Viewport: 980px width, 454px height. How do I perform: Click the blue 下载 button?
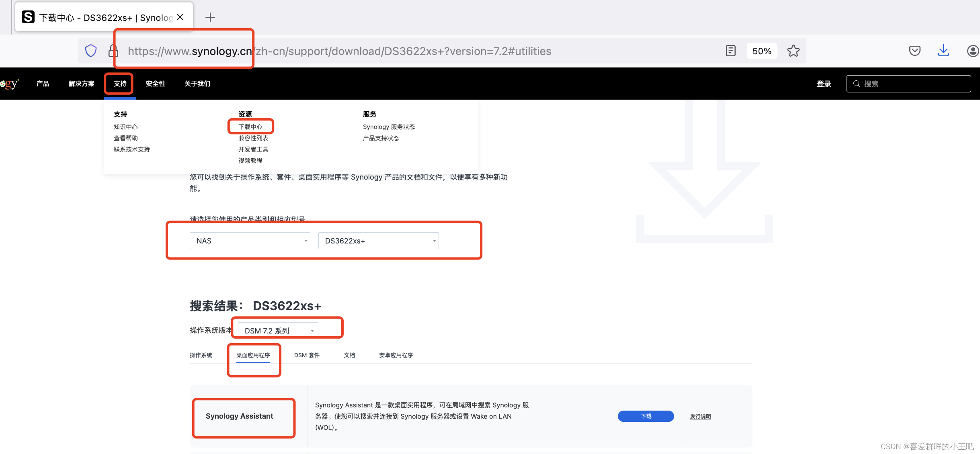click(646, 416)
